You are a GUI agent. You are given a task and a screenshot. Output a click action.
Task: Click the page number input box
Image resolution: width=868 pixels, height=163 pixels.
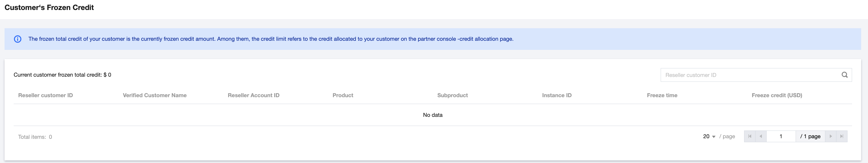click(x=781, y=136)
